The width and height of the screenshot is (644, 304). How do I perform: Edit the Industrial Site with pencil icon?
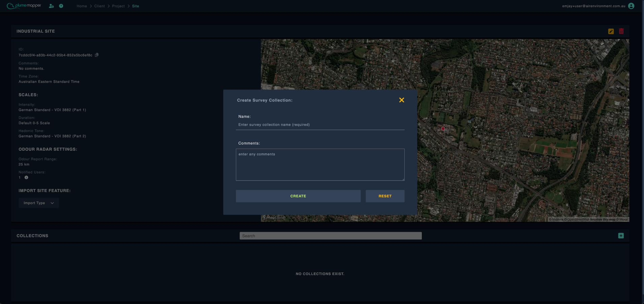[x=611, y=31]
